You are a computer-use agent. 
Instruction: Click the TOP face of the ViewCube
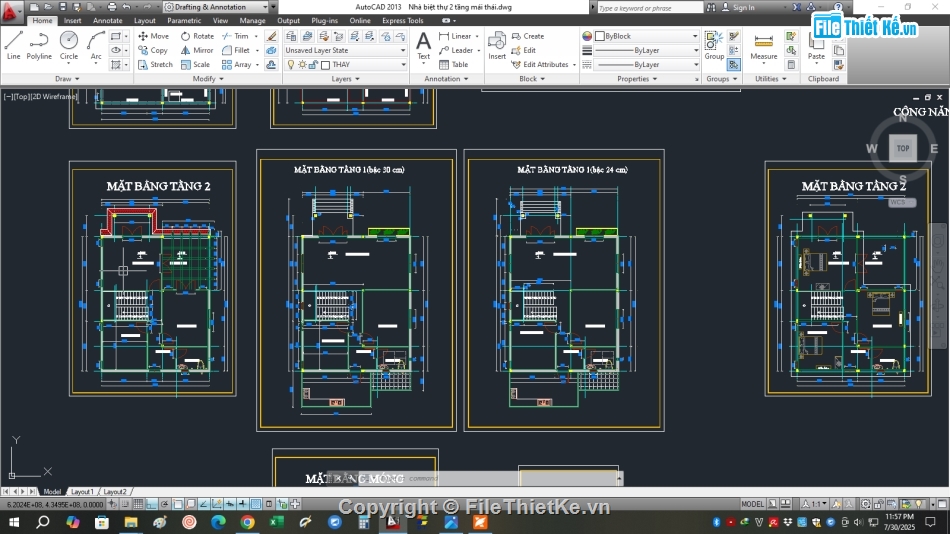(x=903, y=149)
